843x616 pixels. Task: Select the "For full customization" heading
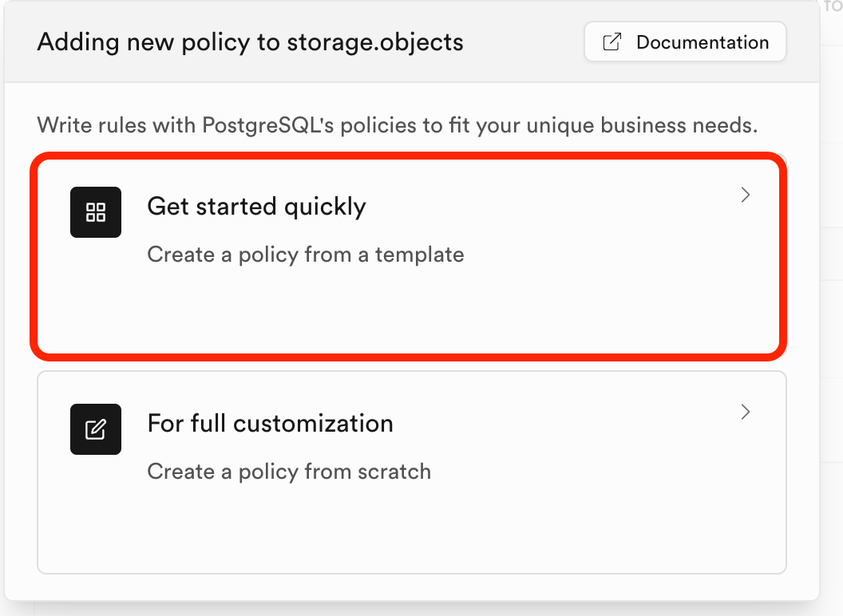[x=270, y=423]
